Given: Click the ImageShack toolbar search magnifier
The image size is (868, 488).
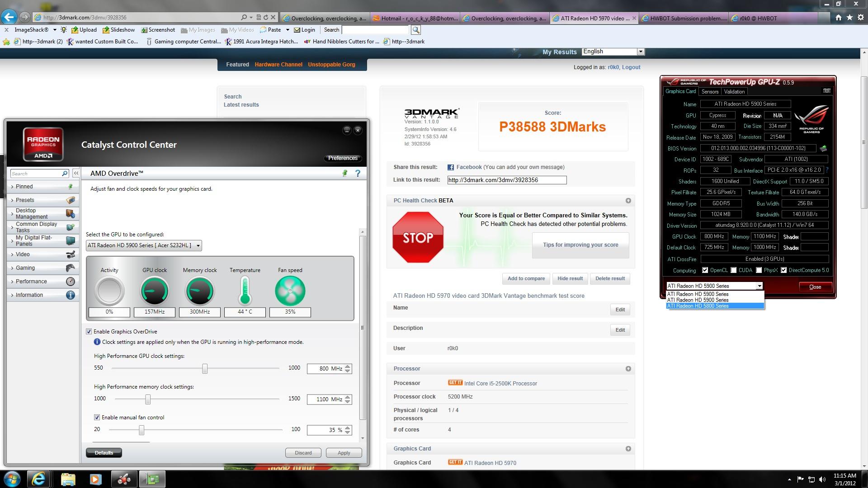Looking at the screenshot, I should [416, 30].
